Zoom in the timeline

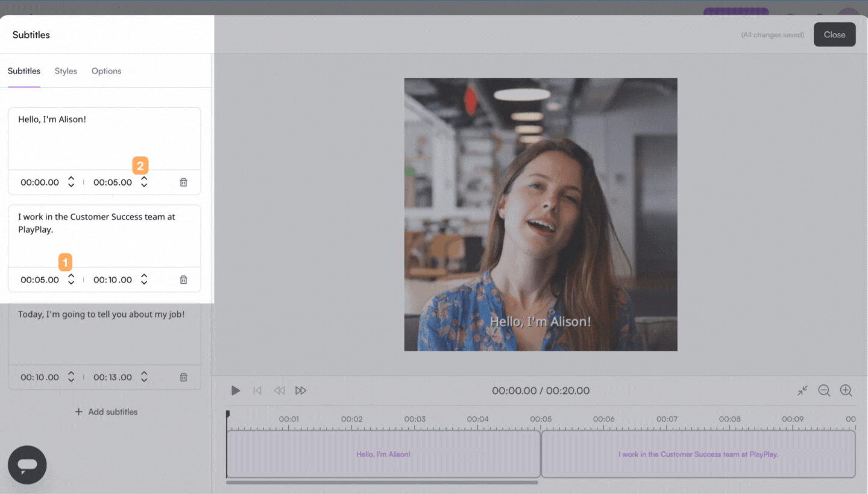pyautogui.click(x=846, y=390)
